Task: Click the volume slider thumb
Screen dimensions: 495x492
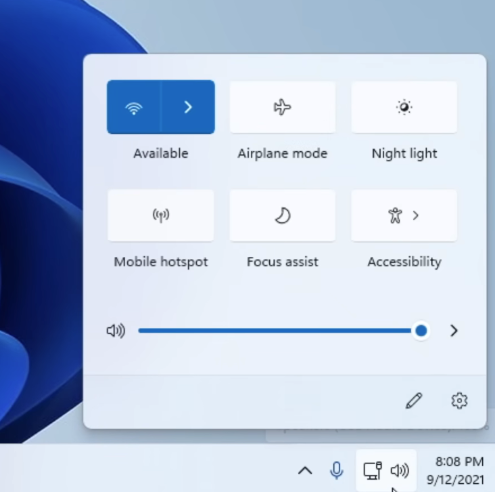Action: (421, 331)
